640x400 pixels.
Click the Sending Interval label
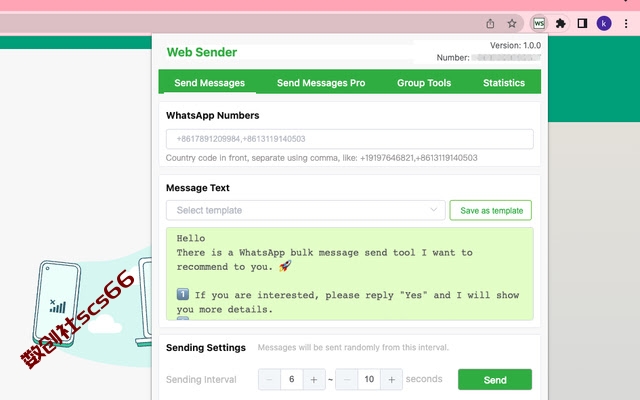pyautogui.click(x=201, y=380)
